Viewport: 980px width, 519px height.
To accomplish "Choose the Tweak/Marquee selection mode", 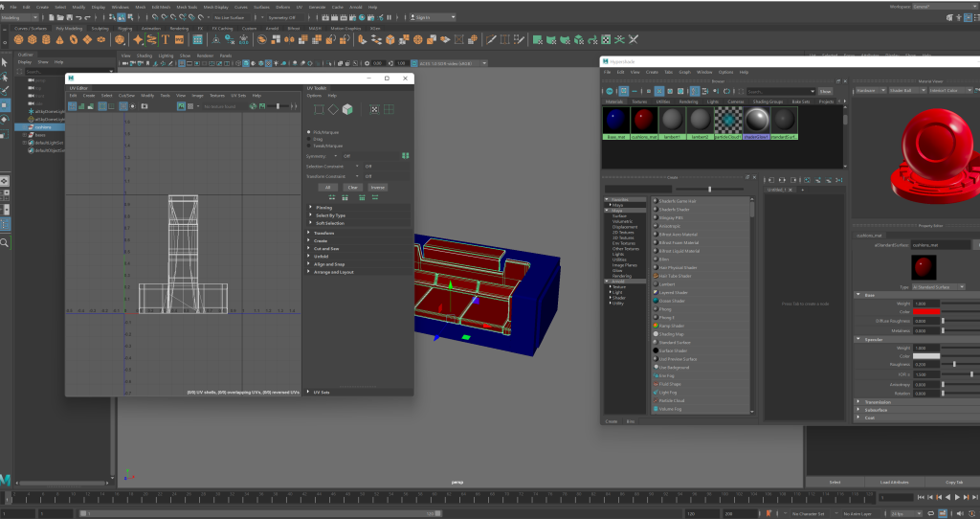I will (x=308, y=146).
